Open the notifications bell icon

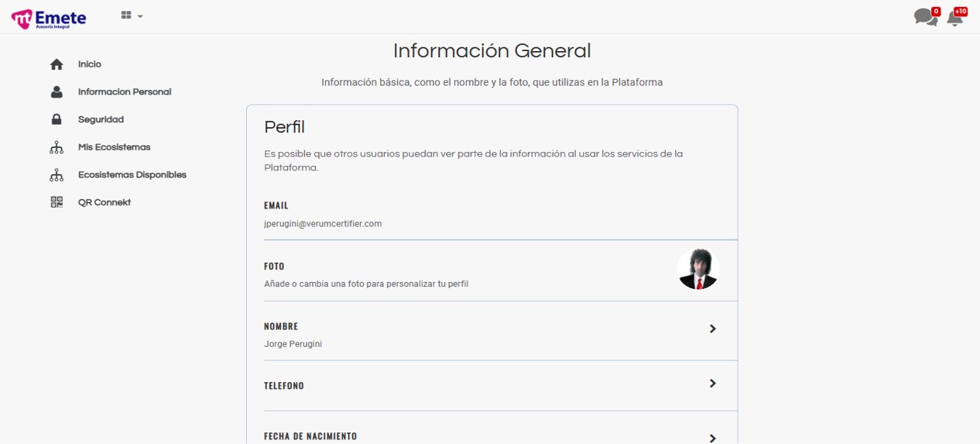tap(955, 19)
